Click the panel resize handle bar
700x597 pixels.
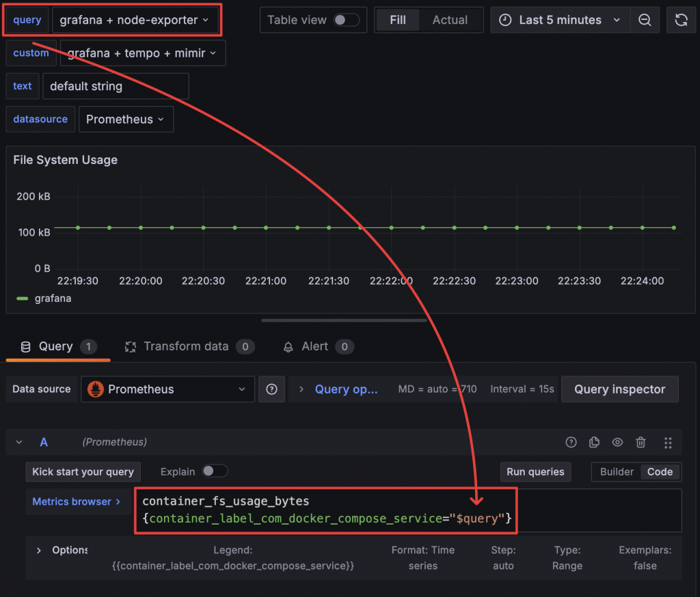pyautogui.click(x=344, y=320)
